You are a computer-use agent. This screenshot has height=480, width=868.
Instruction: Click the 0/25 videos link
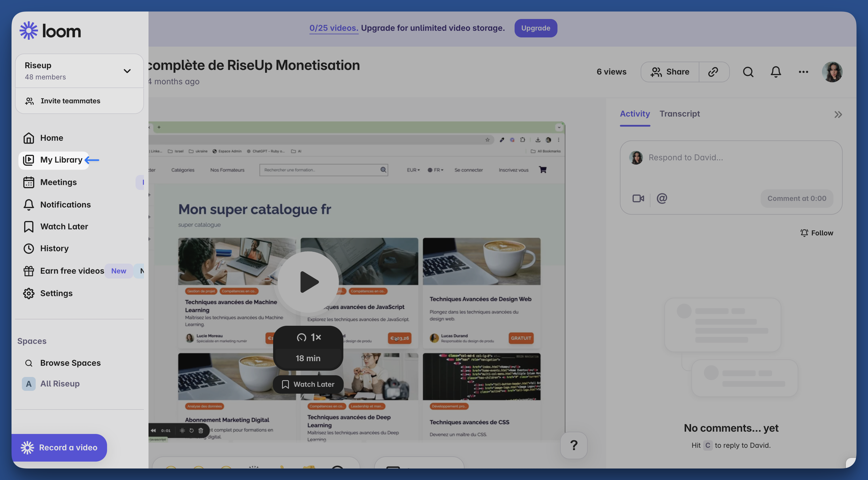click(334, 28)
